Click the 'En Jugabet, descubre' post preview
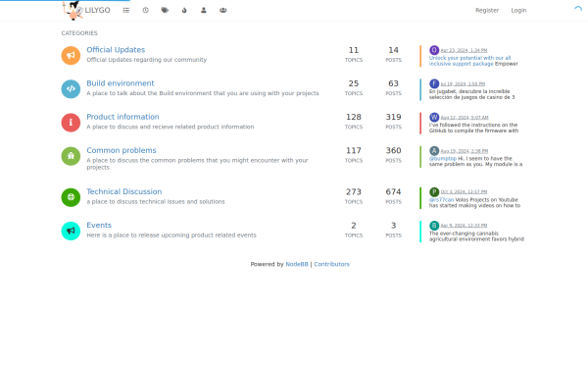The height and width of the screenshot is (368, 588). click(x=471, y=94)
